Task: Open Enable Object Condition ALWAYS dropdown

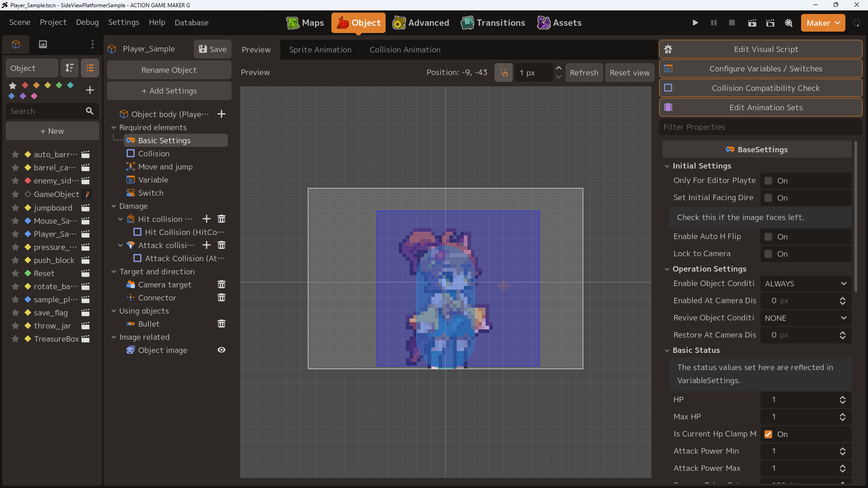Action: point(806,284)
